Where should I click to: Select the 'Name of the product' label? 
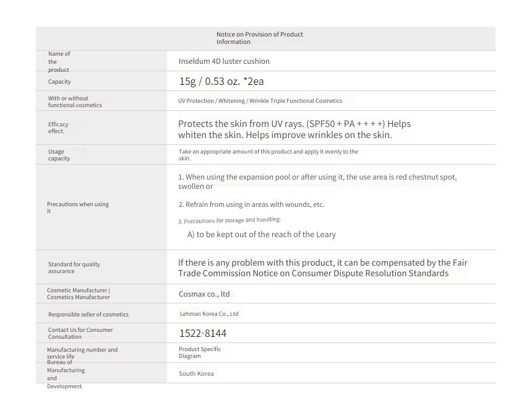pyautogui.click(x=59, y=62)
